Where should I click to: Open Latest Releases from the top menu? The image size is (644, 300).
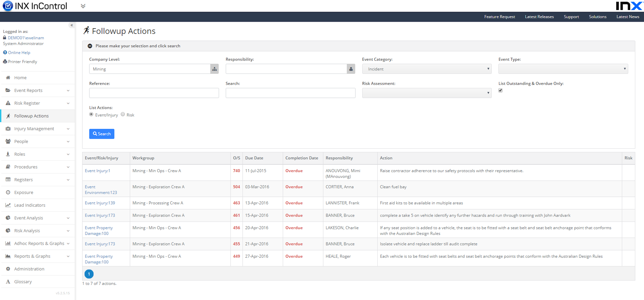coord(539,17)
